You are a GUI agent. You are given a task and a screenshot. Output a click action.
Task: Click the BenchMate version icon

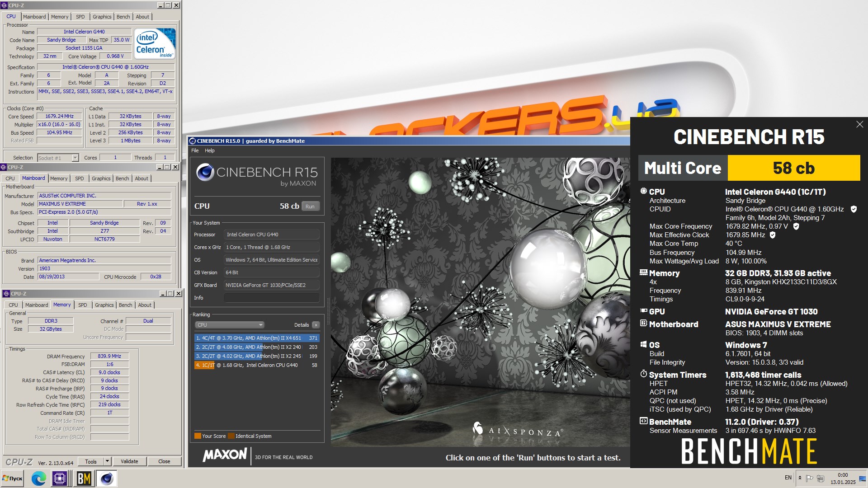644,421
